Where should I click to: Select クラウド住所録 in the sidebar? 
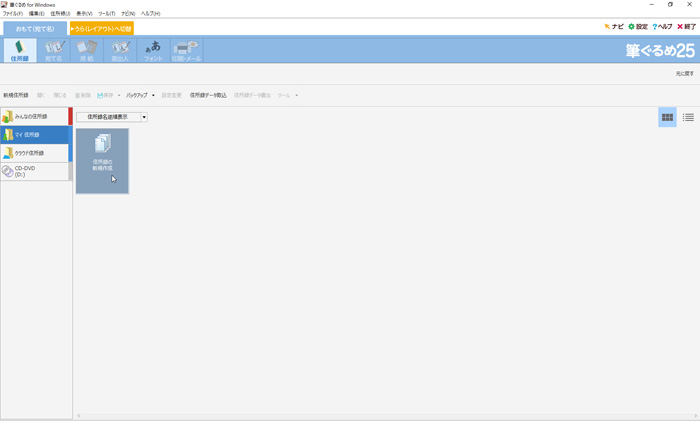[34, 153]
